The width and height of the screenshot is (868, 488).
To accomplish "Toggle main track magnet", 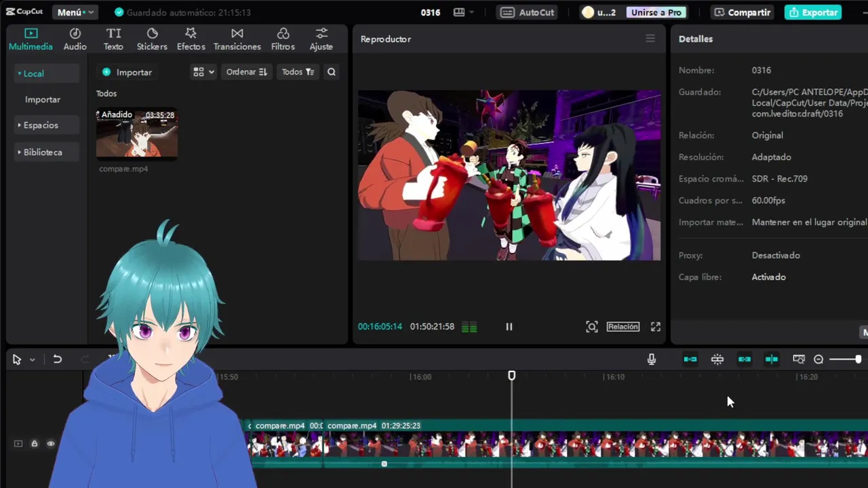I will 690,359.
